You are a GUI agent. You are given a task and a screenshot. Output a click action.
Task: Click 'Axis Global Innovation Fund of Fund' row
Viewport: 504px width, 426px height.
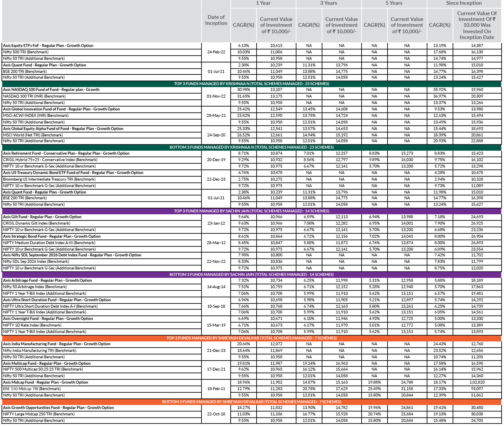click(61, 109)
